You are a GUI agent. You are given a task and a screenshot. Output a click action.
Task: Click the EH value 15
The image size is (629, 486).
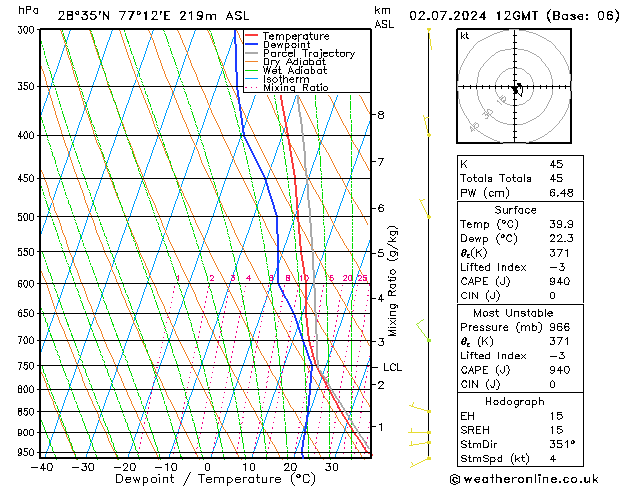pyautogui.click(x=556, y=416)
